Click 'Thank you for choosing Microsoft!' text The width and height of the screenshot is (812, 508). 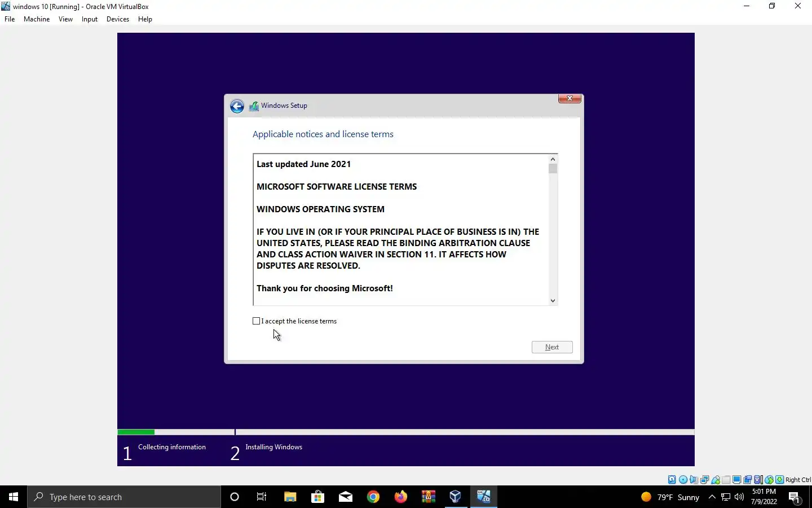click(325, 288)
